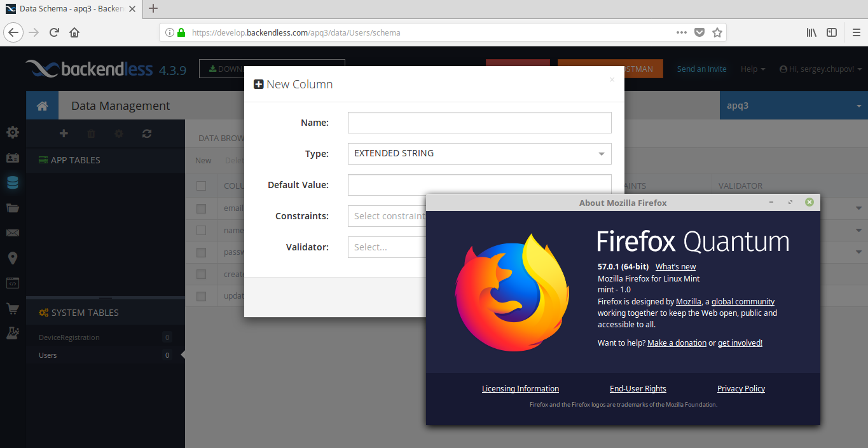Viewport: 868px width, 448px height.
Task: Open the Users section card icon in sidebar
Action: pyautogui.click(x=13, y=158)
